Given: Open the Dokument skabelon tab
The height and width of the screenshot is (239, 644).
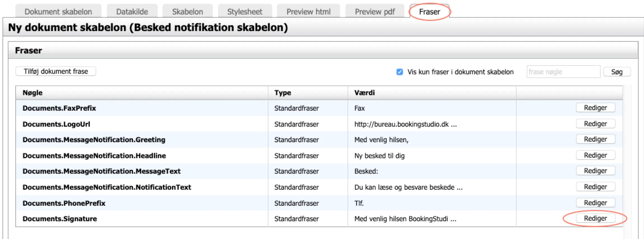Looking at the screenshot, I should (x=58, y=11).
